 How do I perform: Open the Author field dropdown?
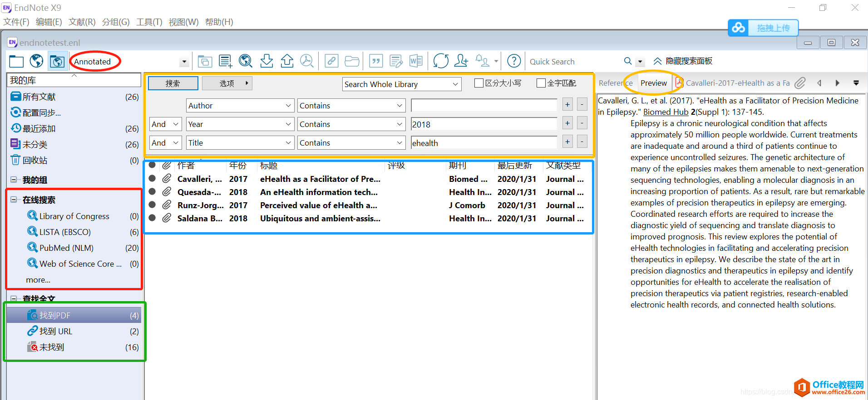tap(240, 106)
